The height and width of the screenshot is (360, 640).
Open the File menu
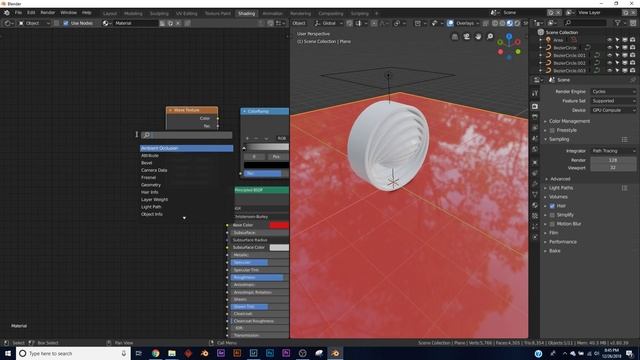pos(18,13)
